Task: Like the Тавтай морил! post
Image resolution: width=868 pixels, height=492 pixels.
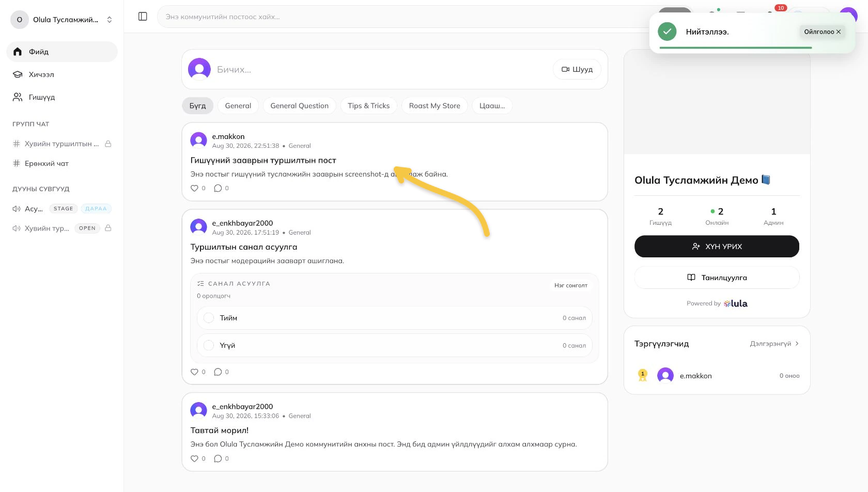Action: (x=195, y=458)
